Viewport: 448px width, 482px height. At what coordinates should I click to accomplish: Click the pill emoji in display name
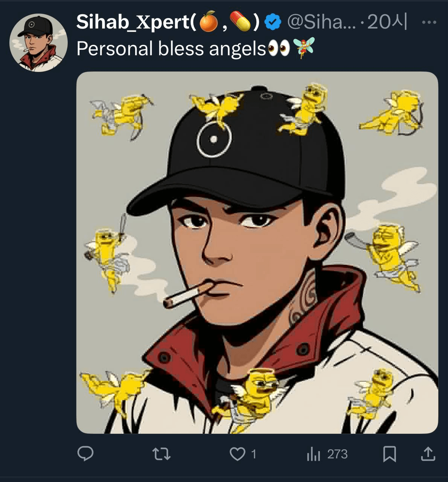coord(240,22)
